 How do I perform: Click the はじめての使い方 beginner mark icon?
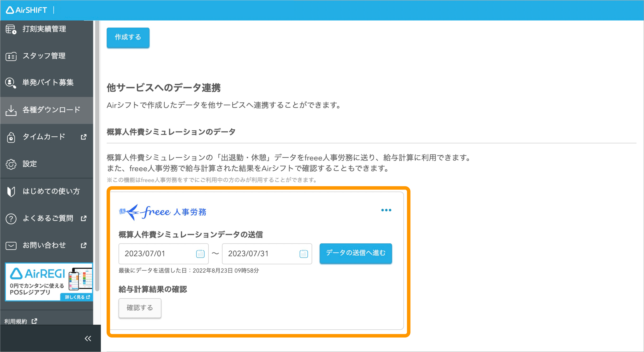[x=11, y=192]
